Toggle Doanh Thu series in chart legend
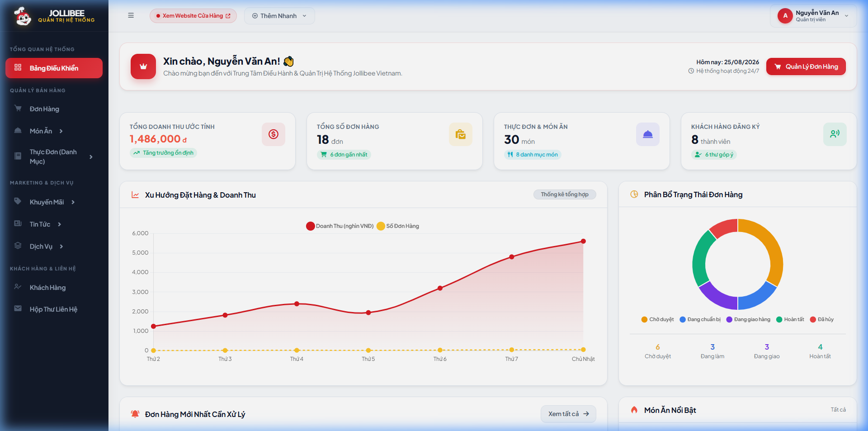This screenshot has width=868, height=431. coord(340,226)
